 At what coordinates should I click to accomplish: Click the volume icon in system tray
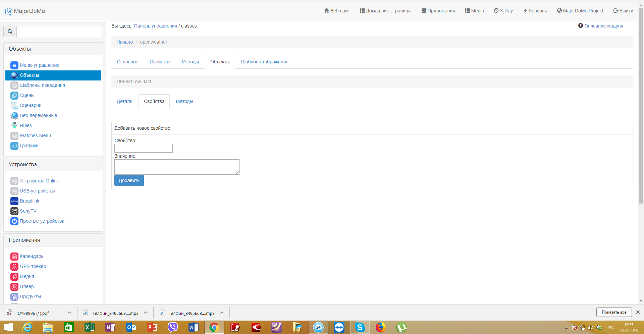(x=591, y=328)
